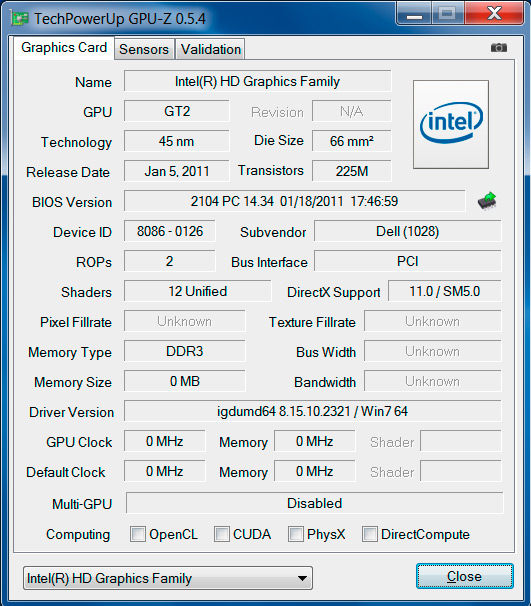
Task: Click the GPU Clock field 0 MHz
Action: tap(165, 441)
